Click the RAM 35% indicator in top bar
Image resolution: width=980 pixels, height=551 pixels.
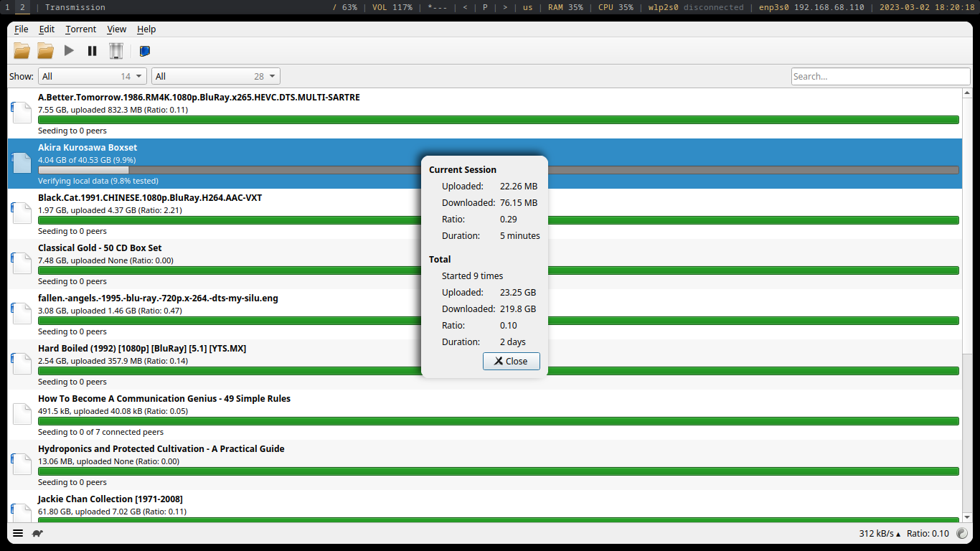point(565,7)
